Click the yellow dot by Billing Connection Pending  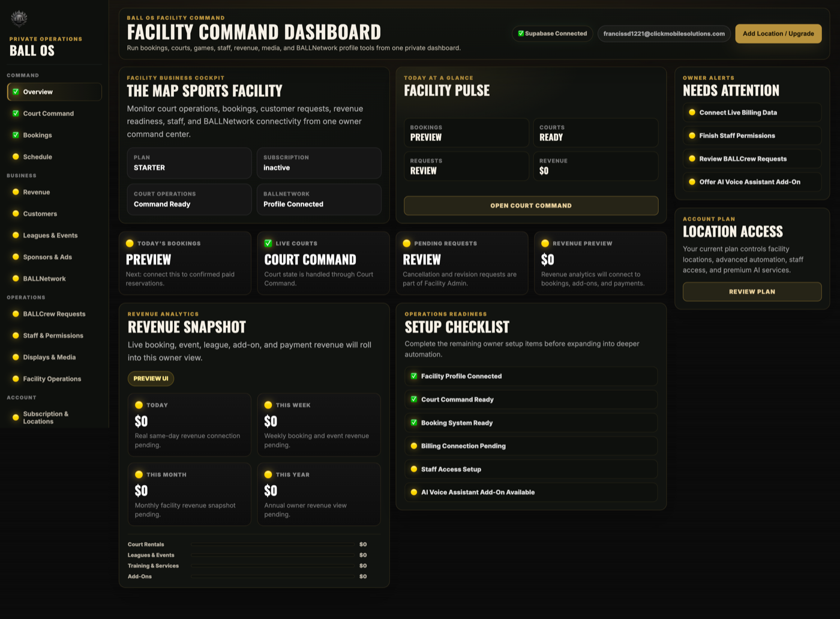[x=413, y=446]
